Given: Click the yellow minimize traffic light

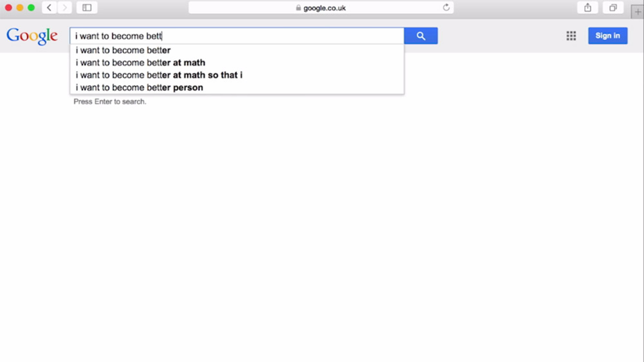Looking at the screenshot, I should [20, 8].
